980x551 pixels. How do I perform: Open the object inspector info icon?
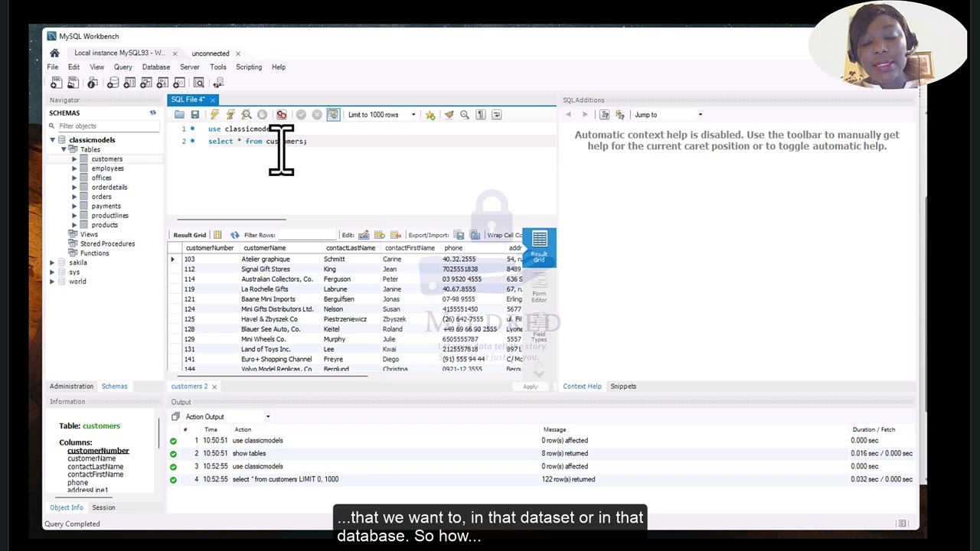coord(92,83)
